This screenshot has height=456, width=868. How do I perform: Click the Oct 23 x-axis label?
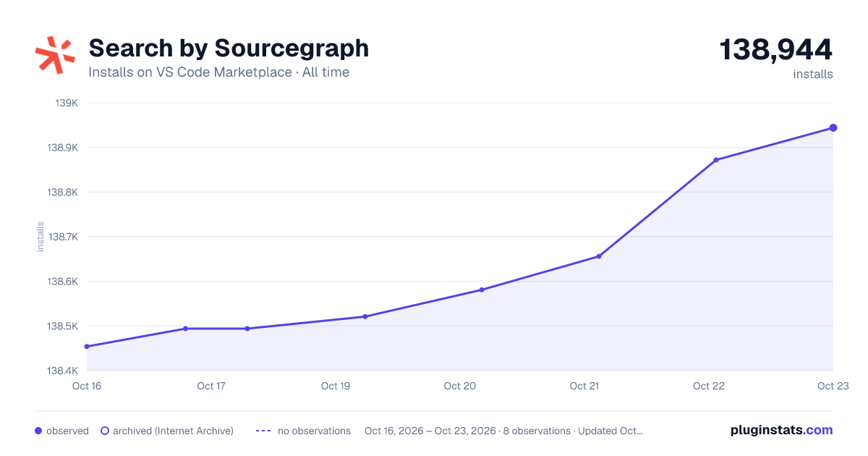click(833, 386)
